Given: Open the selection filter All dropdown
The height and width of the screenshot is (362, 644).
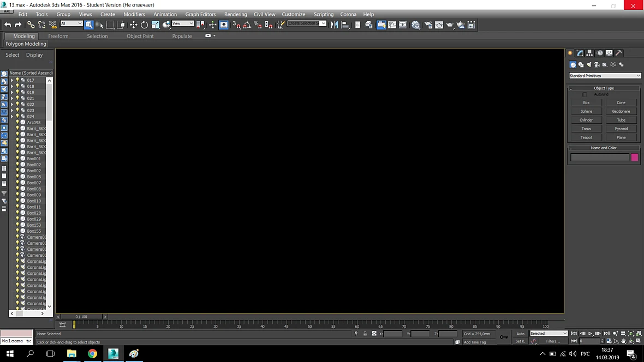Looking at the screenshot, I should tap(71, 23).
